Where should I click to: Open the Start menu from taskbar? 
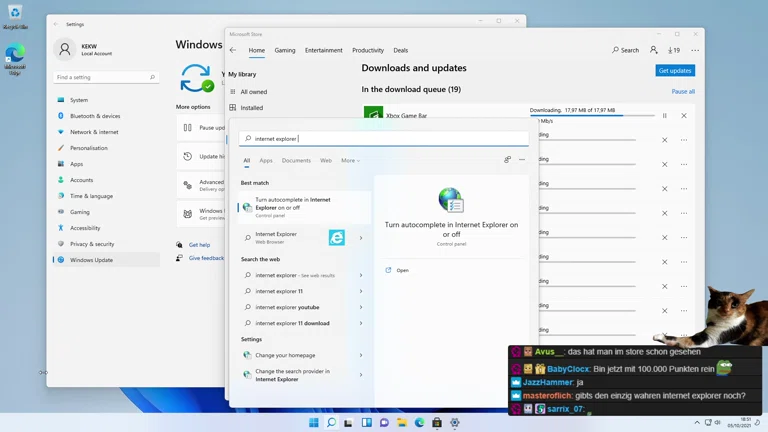point(314,423)
